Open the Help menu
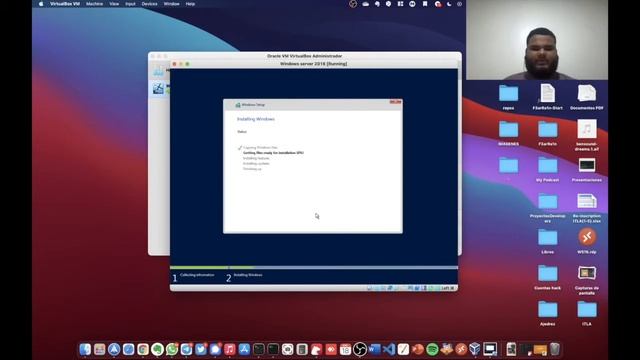Viewport: 640px width, 360px height. click(190, 4)
